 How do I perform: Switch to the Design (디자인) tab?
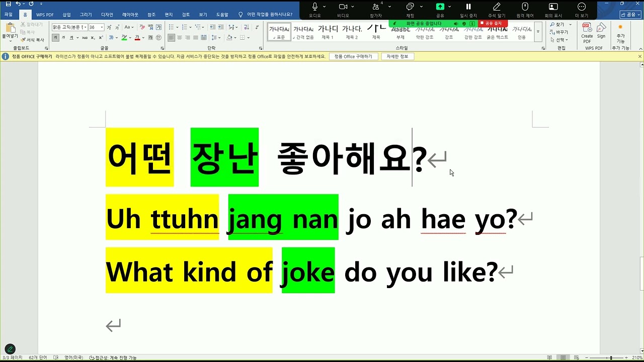107,15
